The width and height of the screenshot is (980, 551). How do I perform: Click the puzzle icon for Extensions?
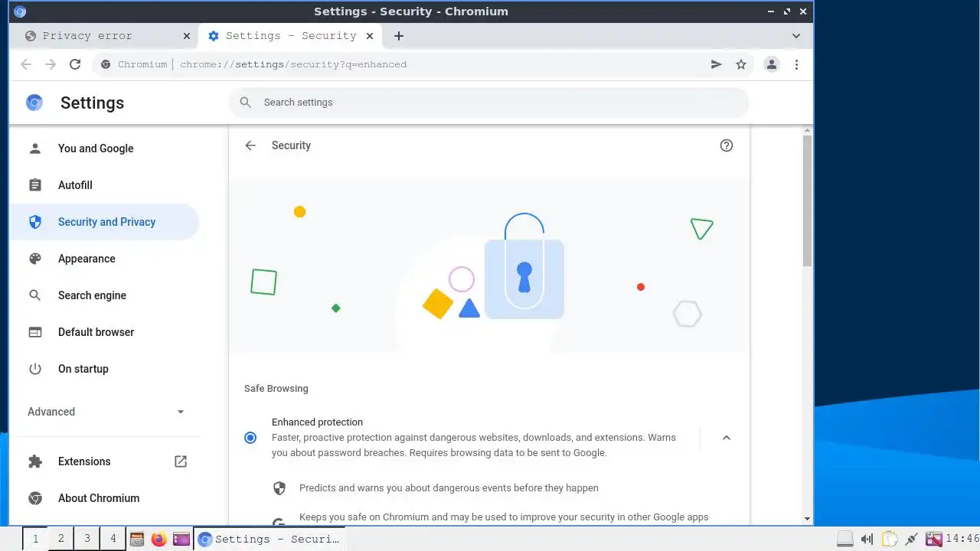(x=35, y=461)
